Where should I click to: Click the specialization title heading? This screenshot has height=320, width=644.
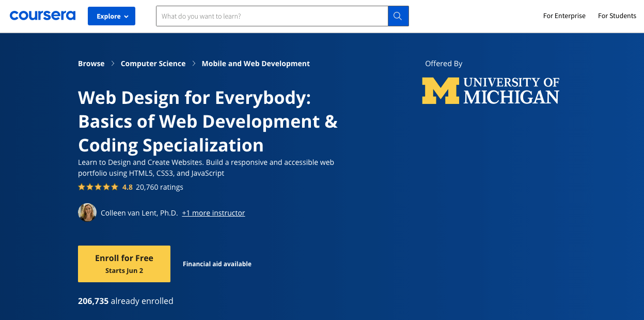[208, 121]
